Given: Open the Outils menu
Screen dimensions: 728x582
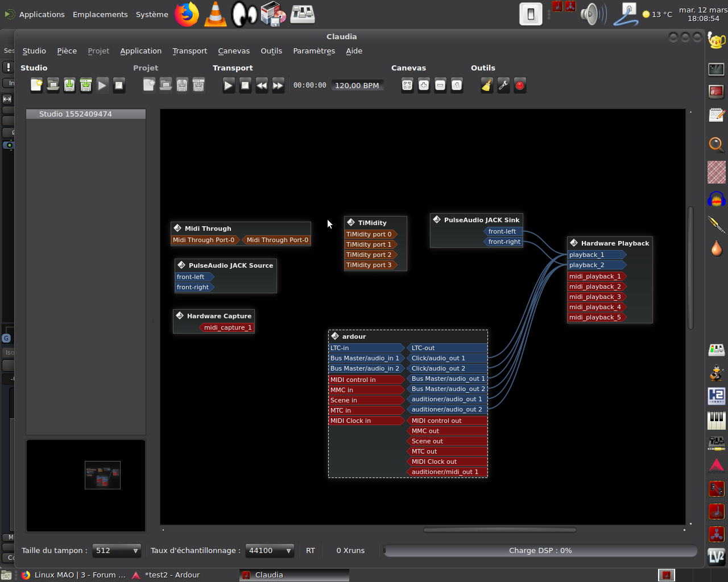Looking at the screenshot, I should tap(271, 51).
